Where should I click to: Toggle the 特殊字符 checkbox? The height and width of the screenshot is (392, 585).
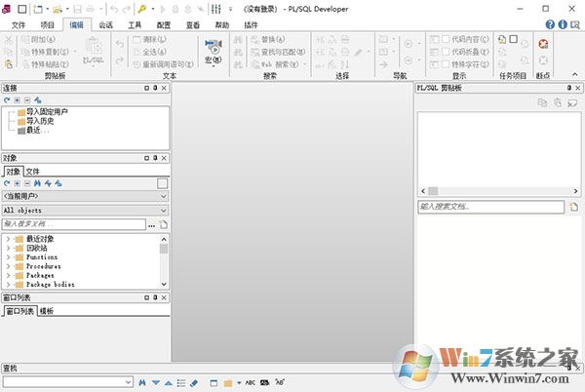pyautogui.click(x=446, y=64)
